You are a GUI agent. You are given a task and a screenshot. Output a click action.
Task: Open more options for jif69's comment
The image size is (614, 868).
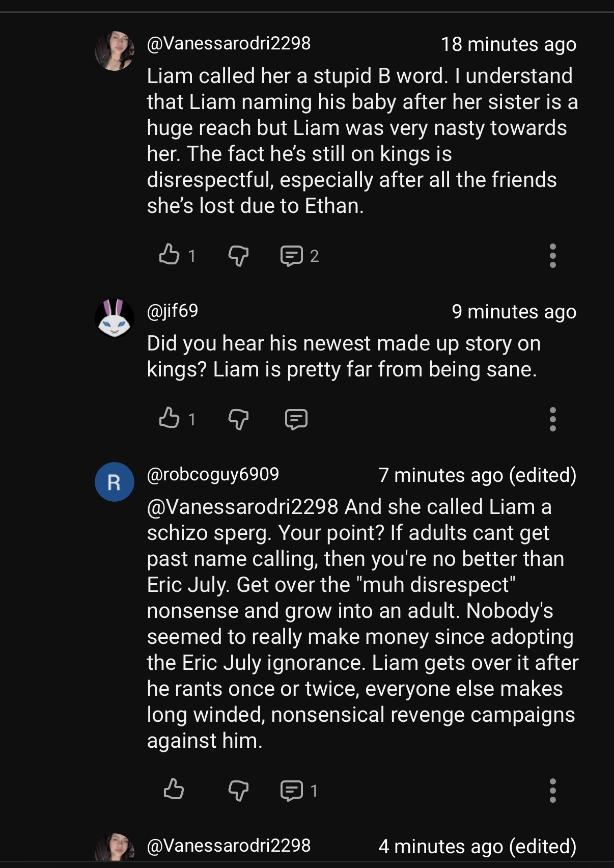click(552, 419)
